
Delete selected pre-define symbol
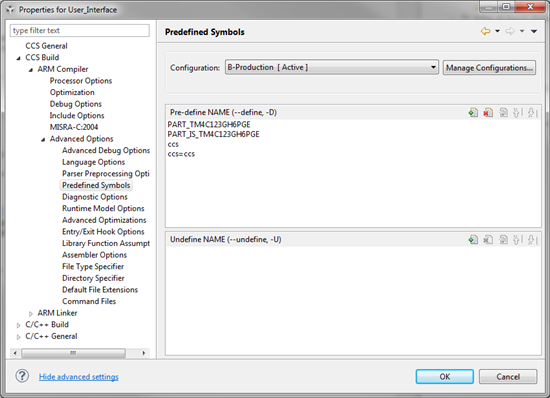click(488, 113)
